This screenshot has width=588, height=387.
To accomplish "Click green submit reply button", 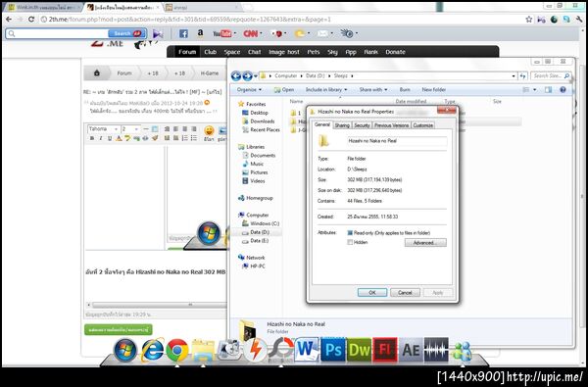I will pos(119,329).
